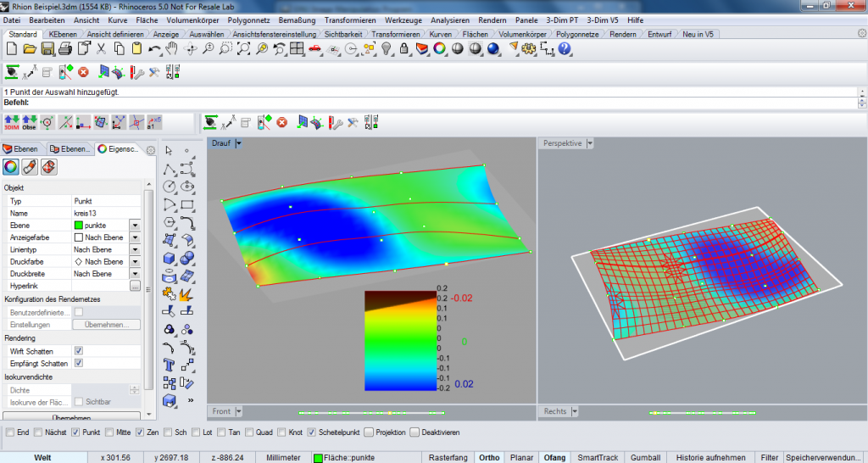Save the model with the floppy disk icon
The height and width of the screenshot is (463, 868).
(x=47, y=49)
